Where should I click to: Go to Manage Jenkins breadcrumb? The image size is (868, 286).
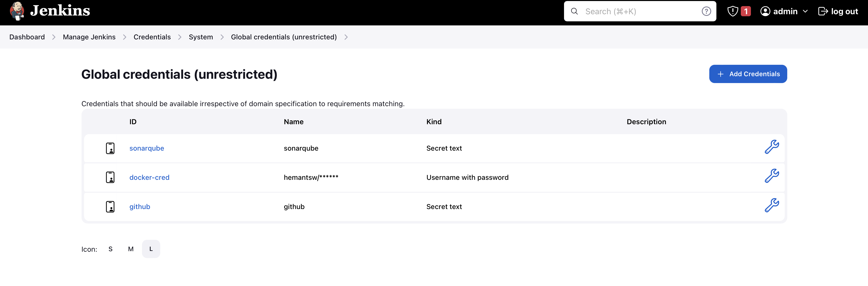click(89, 37)
